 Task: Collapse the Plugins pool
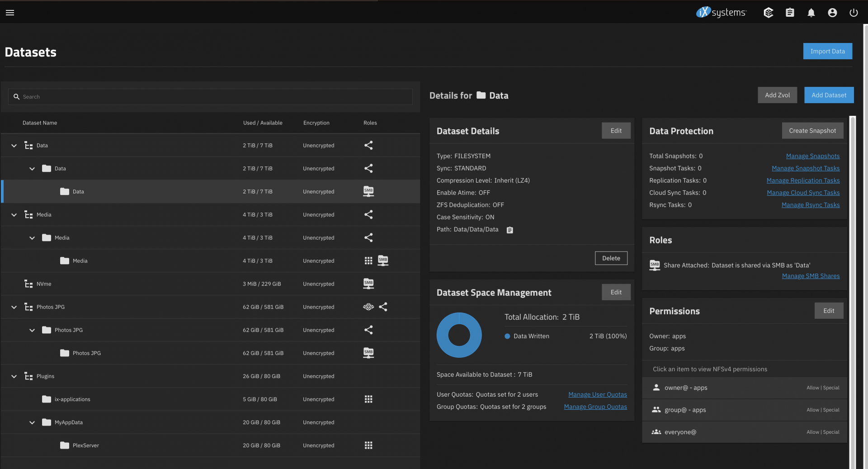tap(14, 376)
